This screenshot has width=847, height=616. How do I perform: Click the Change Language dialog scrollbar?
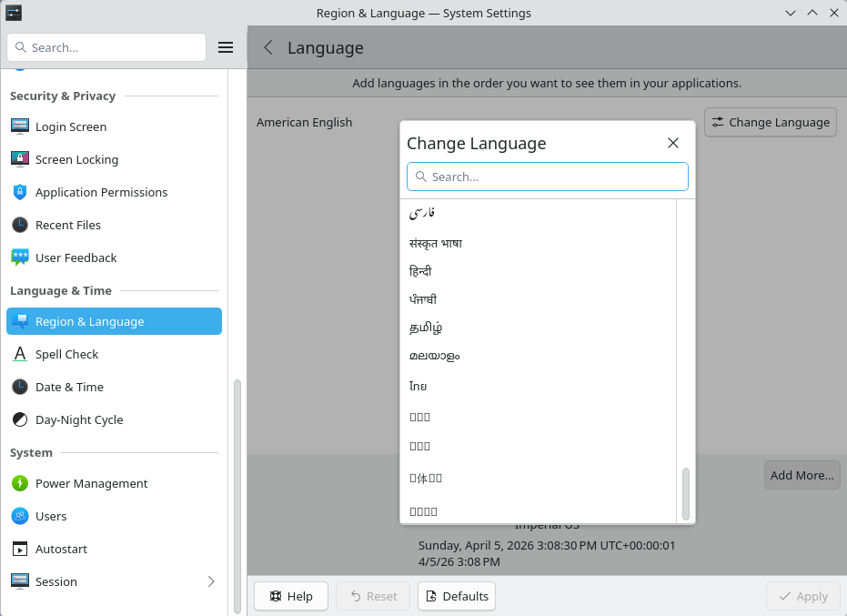(686, 492)
